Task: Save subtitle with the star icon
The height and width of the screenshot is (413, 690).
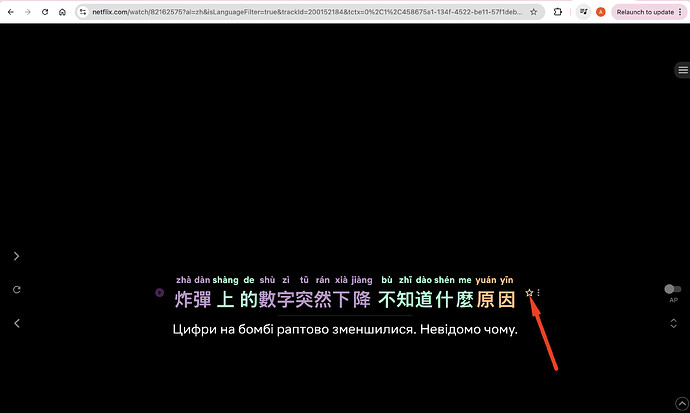Action: pyautogui.click(x=529, y=293)
